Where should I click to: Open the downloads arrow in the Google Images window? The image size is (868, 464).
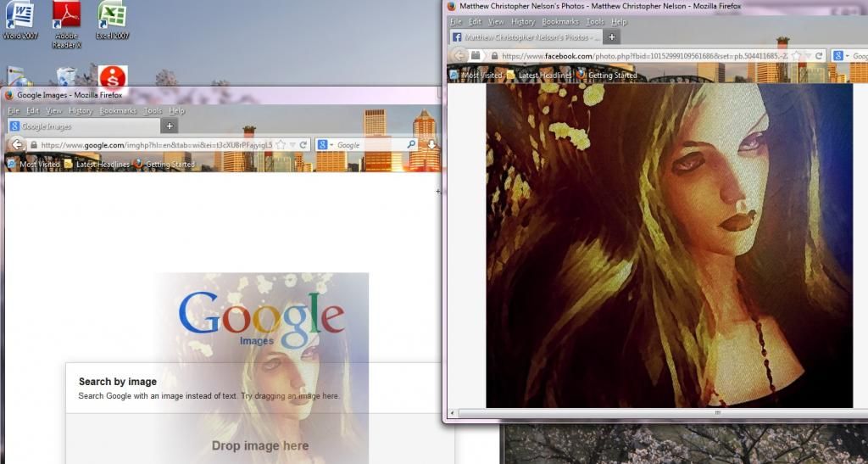[431, 144]
